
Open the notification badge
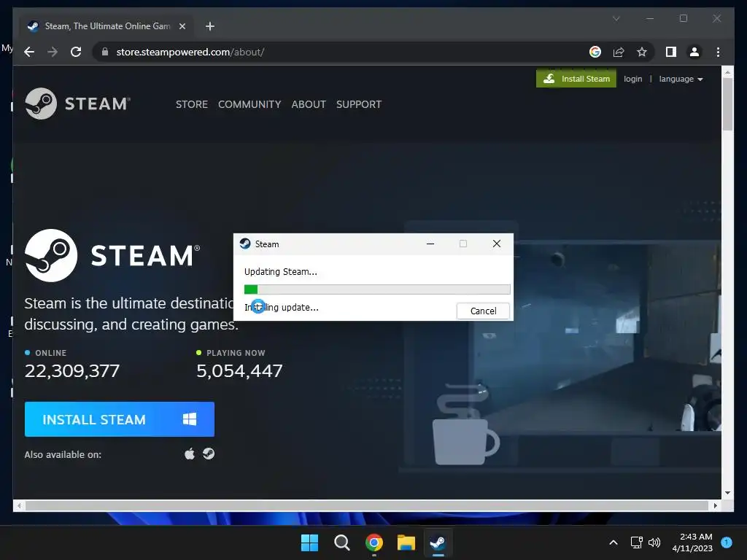(x=727, y=542)
